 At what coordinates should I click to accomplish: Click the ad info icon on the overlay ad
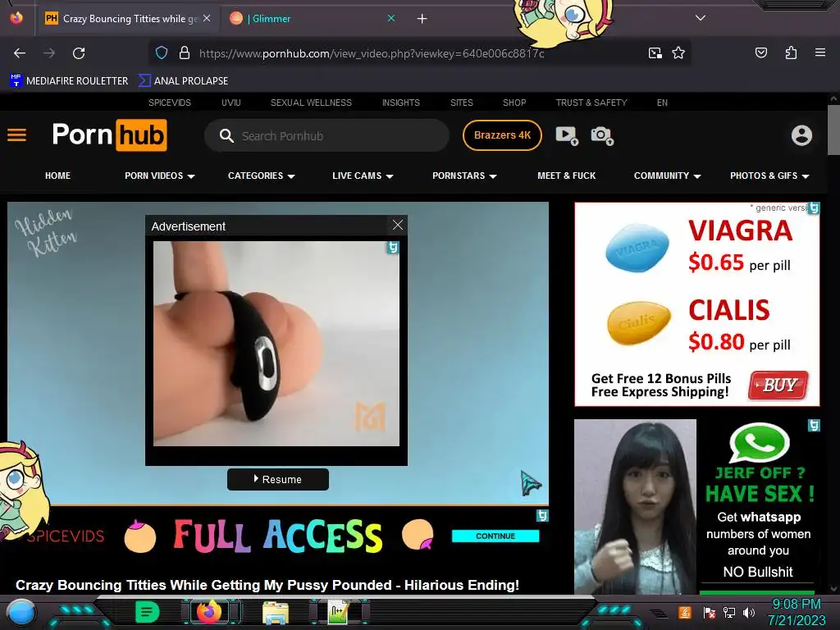[x=393, y=248]
